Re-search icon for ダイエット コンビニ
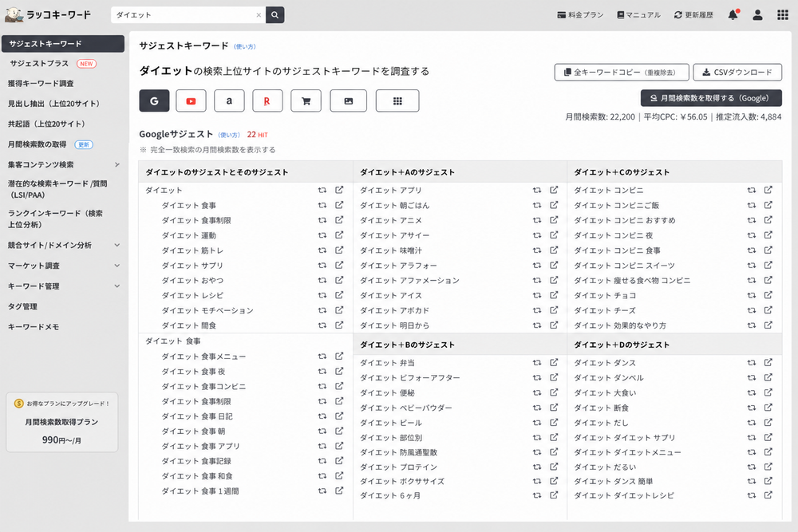 pos(751,190)
